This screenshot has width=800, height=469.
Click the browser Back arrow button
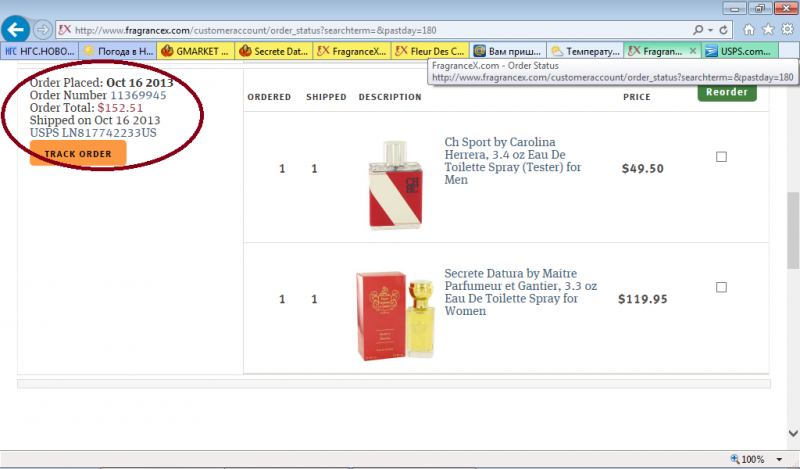[x=15, y=30]
